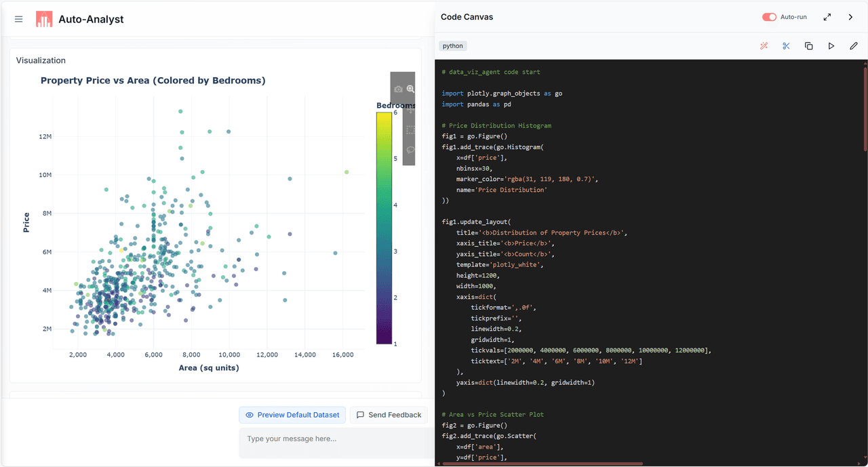Click the Auto-Analyst logo
This screenshot has height=467, width=868.
[x=44, y=19]
